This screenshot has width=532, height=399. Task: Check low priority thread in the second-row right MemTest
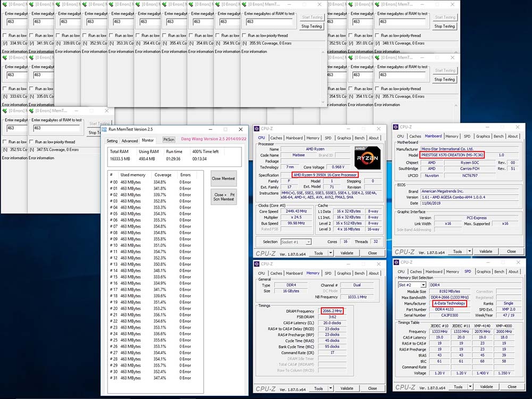377,89
